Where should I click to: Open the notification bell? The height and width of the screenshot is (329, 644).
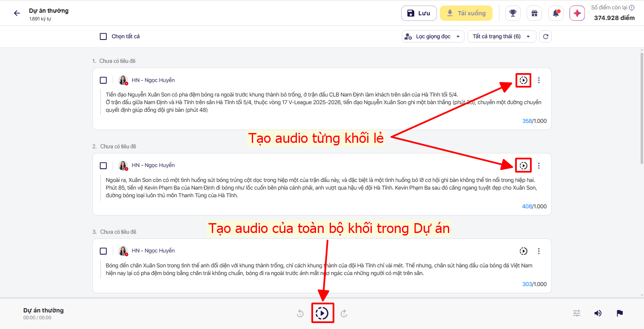(x=556, y=13)
